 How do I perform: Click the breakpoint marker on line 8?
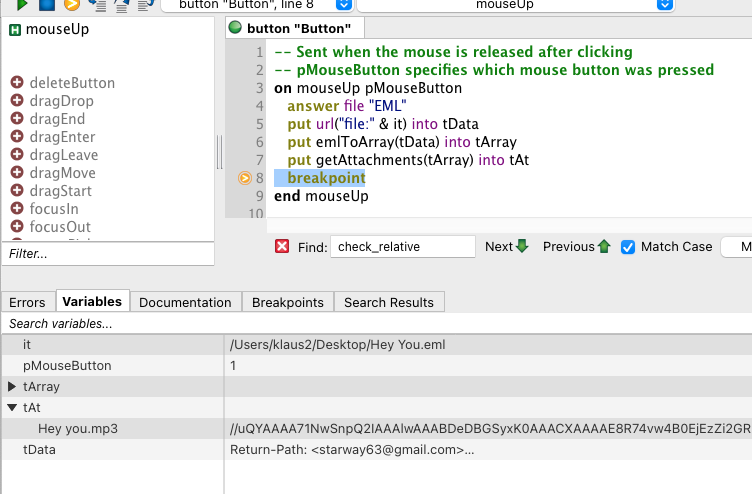pos(244,178)
